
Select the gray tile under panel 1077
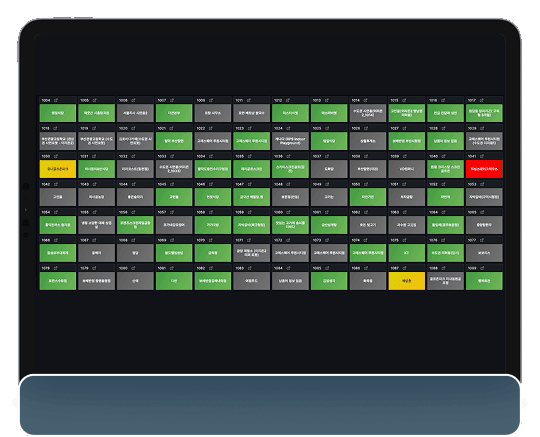484,253
